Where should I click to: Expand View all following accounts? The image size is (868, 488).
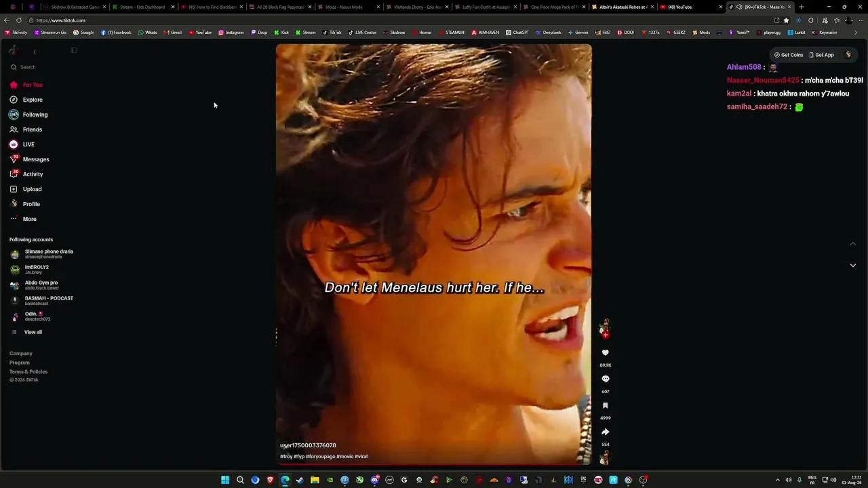pos(26,332)
